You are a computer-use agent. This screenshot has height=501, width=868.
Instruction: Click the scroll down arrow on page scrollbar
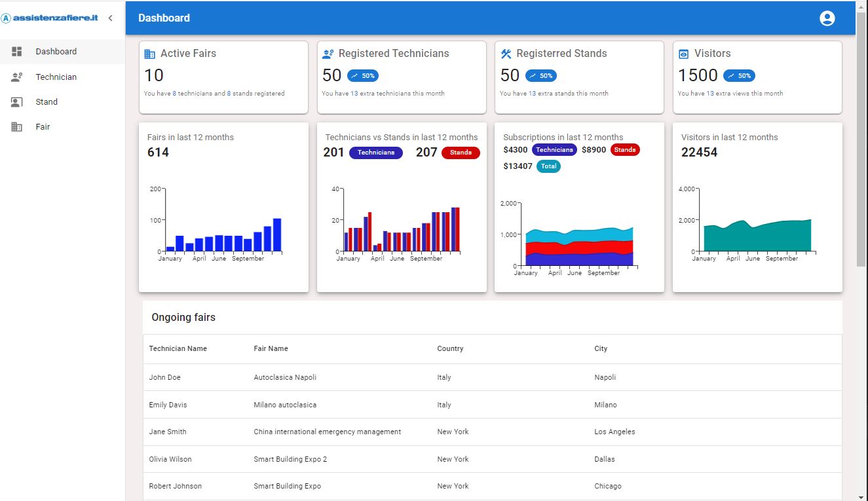861,496
